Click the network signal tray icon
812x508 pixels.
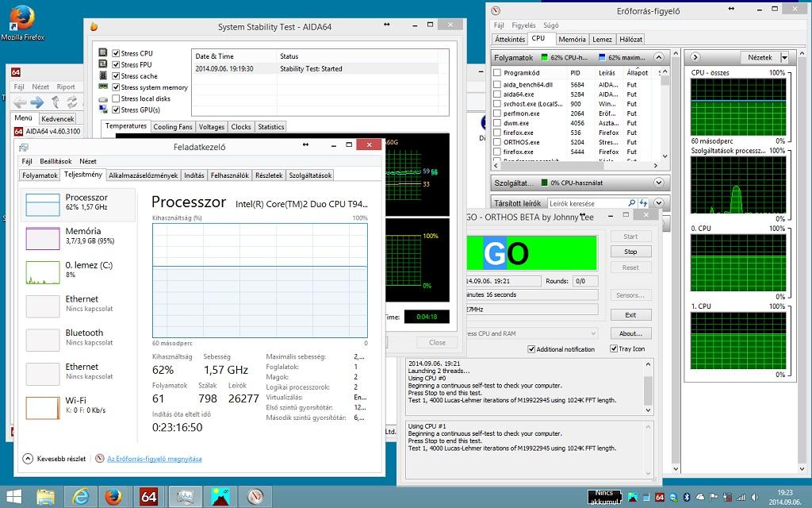(x=741, y=497)
